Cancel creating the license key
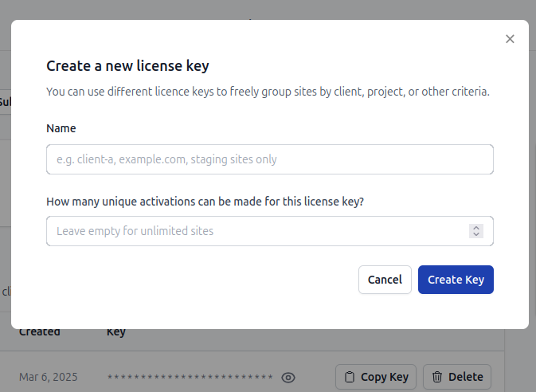This screenshot has width=536, height=392. [385, 280]
